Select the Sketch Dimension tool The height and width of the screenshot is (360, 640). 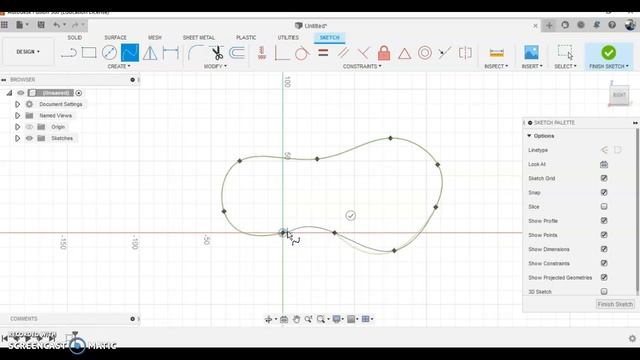tap(171, 53)
